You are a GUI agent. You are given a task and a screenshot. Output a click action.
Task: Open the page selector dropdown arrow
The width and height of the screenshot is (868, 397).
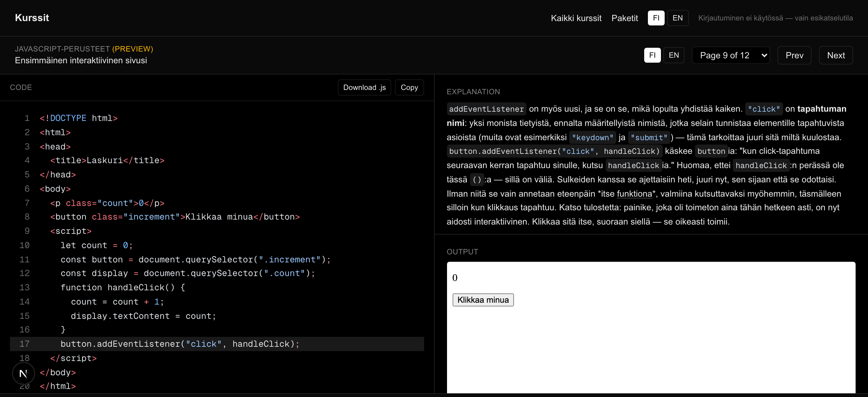pos(764,55)
